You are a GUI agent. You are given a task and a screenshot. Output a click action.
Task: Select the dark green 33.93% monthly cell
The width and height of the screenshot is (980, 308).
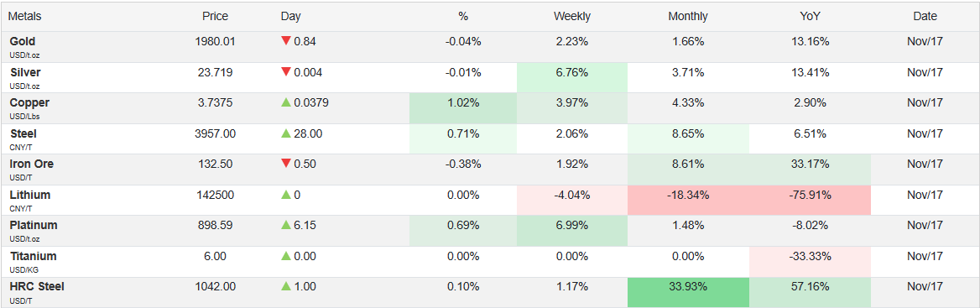pyautogui.click(x=687, y=292)
